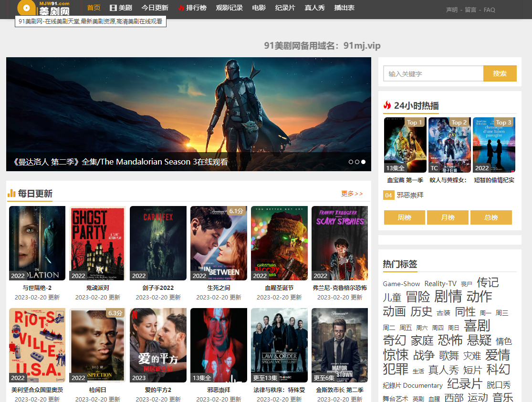Select the 爱情 tag
The height and width of the screenshot is (402, 532).
pos(498,355)
